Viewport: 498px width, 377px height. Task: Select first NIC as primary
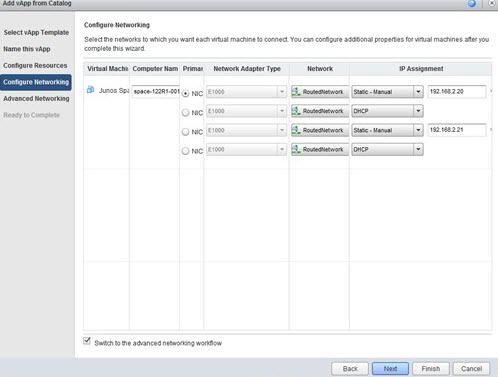click(x=186, y=94)
